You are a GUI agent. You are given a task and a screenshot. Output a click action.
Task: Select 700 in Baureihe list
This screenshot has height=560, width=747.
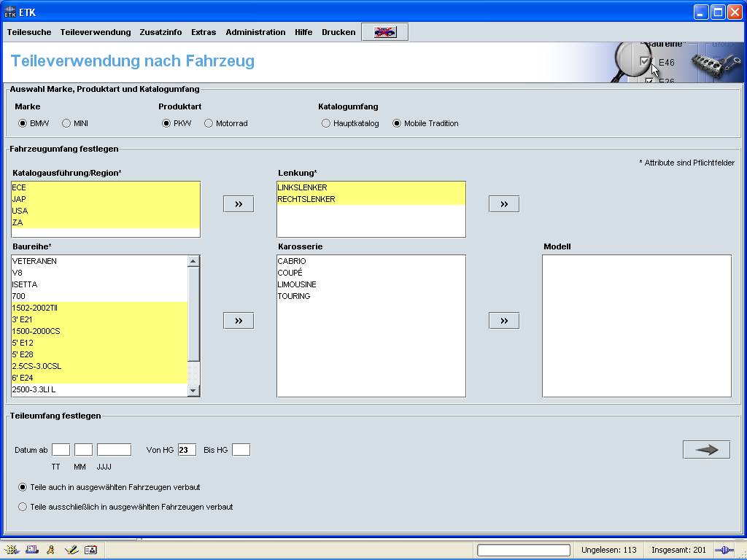point(99,296)
